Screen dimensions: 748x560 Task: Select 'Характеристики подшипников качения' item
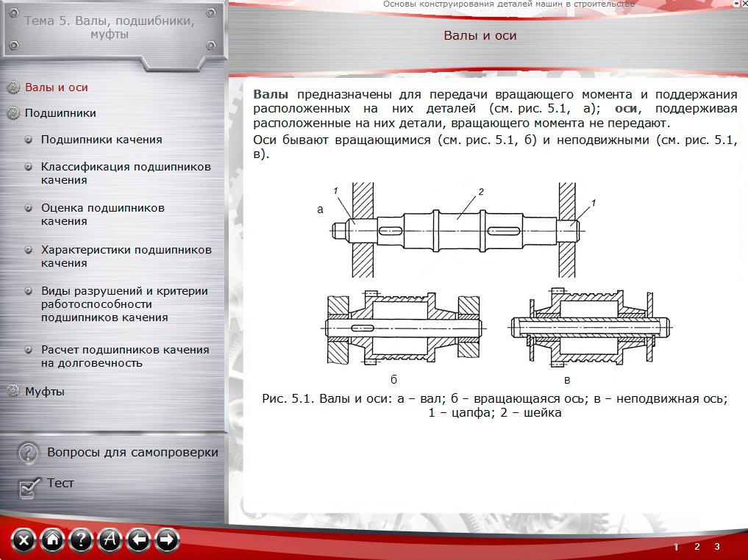[x=126, y=256]
